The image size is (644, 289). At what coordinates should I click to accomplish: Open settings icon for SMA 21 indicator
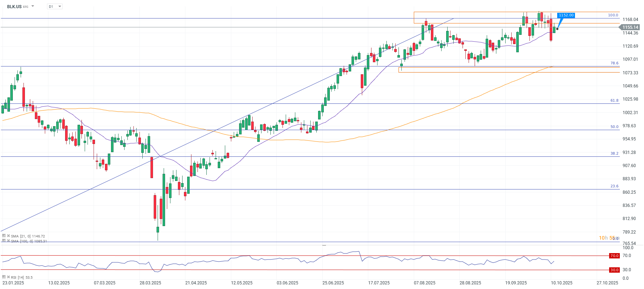click(4, 236)
